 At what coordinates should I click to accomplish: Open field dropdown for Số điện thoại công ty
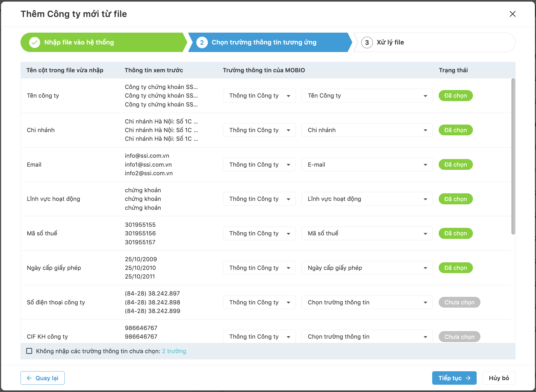(367, 302)
